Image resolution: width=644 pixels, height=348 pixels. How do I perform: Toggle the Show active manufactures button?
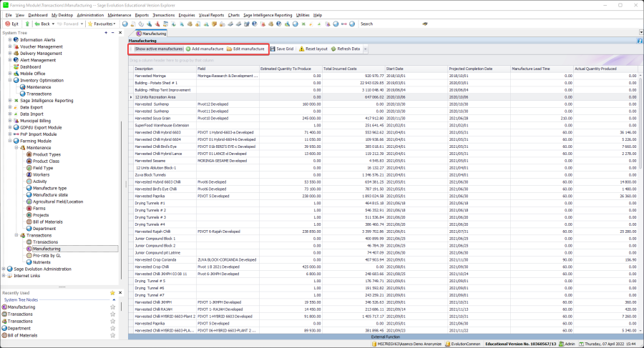pos(158,49)
